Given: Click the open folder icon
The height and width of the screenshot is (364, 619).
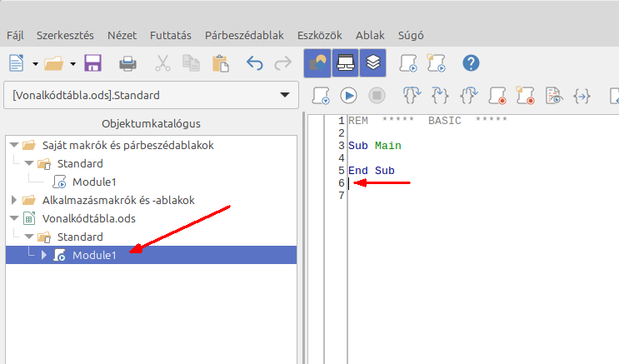Looking at the screenshot, I should click(53, 63).
